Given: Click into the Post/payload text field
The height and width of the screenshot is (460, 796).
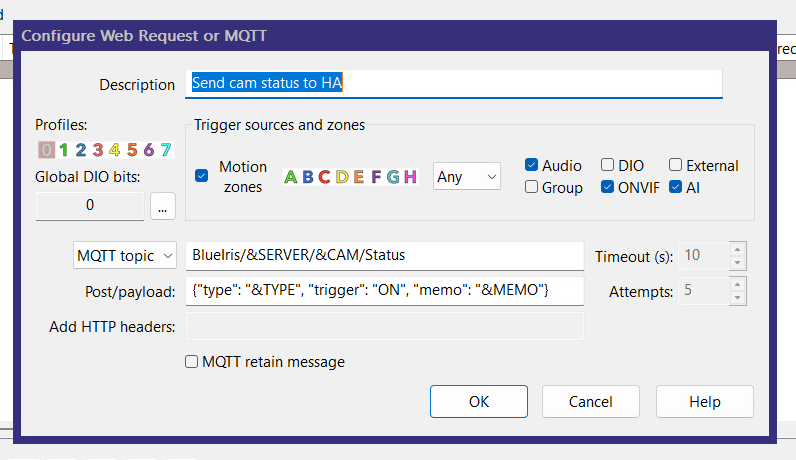Looking at the screenshot, I should (x=385, y=290).
